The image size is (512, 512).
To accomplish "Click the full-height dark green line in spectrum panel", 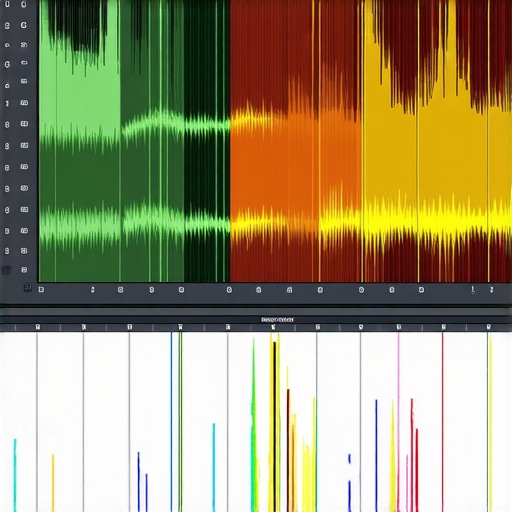I will point(180,422).
